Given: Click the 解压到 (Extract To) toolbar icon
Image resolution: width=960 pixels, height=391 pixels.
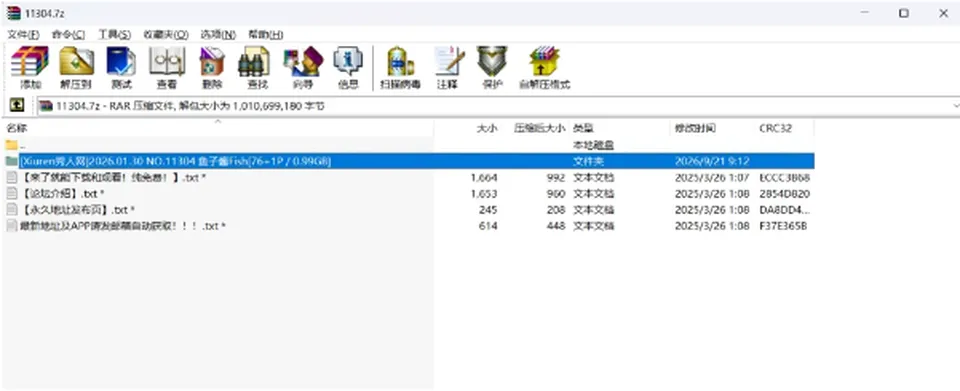Looking at the screenshot, I should point(76,67).
